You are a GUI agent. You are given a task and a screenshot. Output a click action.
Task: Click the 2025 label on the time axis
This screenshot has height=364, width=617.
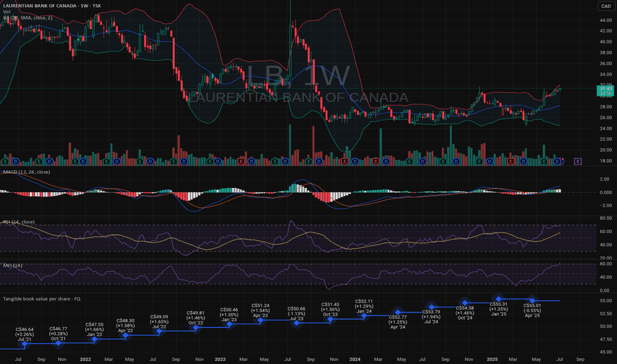tap(493, 359)
